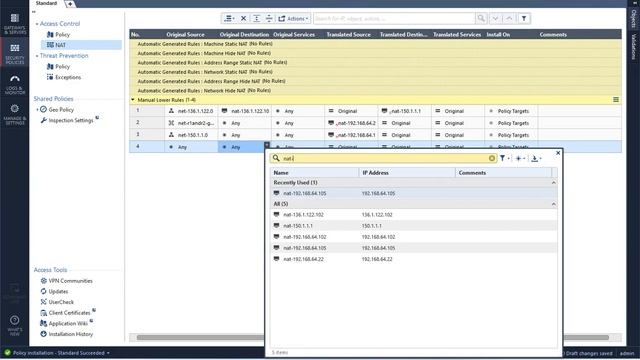Open the Actions dropdown in toolbar
The height and width of the screenshot is (360, 640).
[293, 18]
